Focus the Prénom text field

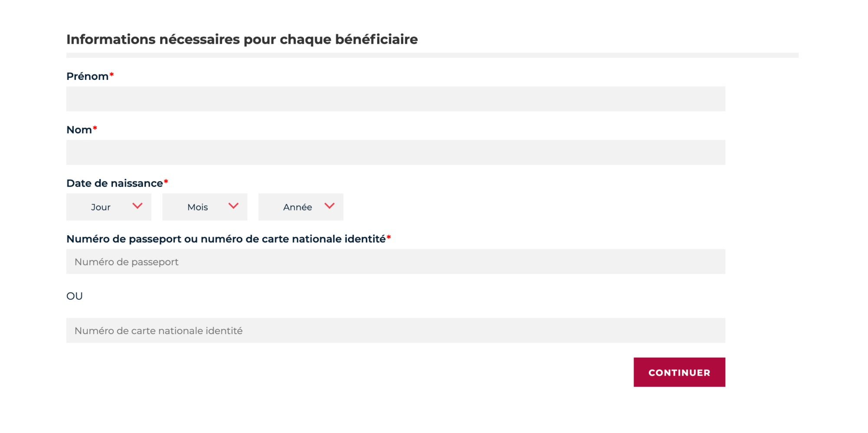click(396, 99)
